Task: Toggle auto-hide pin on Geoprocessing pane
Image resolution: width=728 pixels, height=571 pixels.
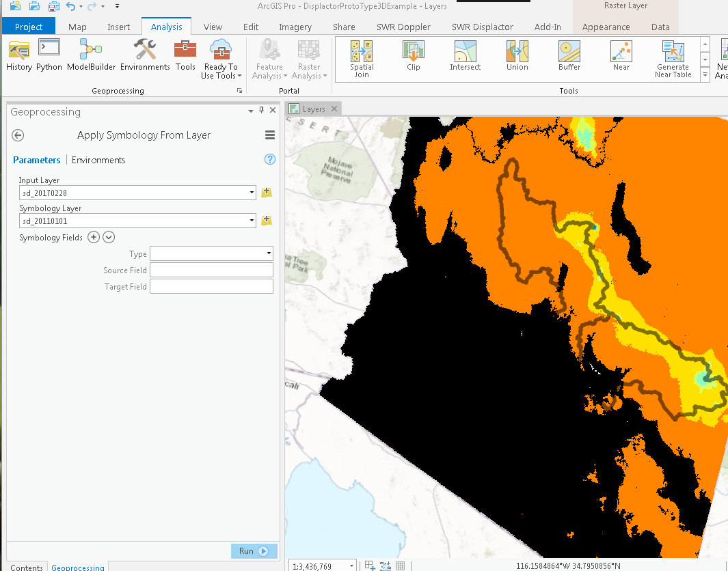Action: click(x=261, y=110)
